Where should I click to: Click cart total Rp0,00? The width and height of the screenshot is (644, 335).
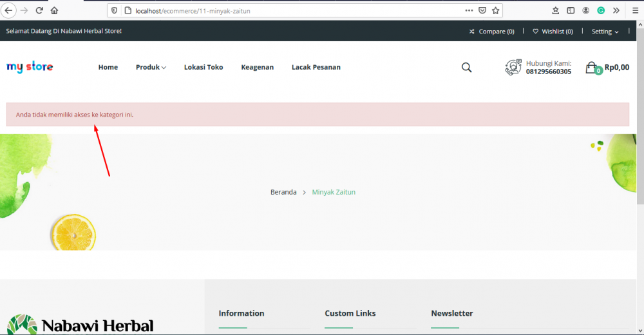pos(616,67)
